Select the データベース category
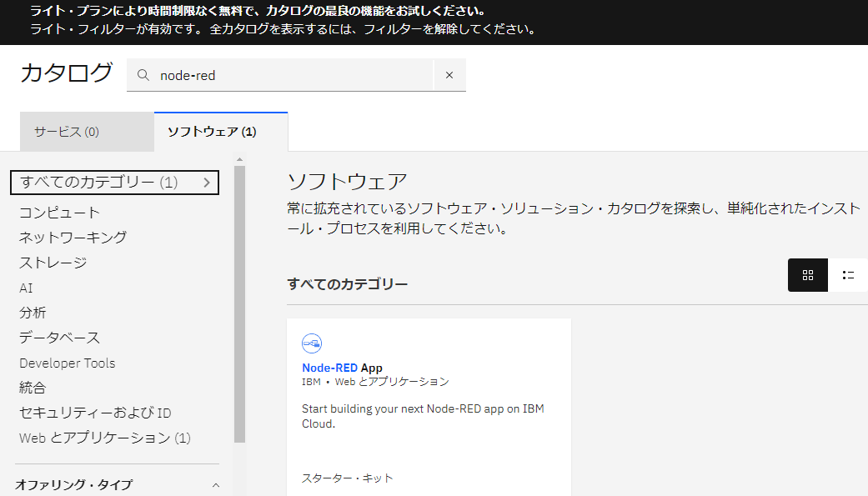 pyautogui.click(x=60, y=338)
